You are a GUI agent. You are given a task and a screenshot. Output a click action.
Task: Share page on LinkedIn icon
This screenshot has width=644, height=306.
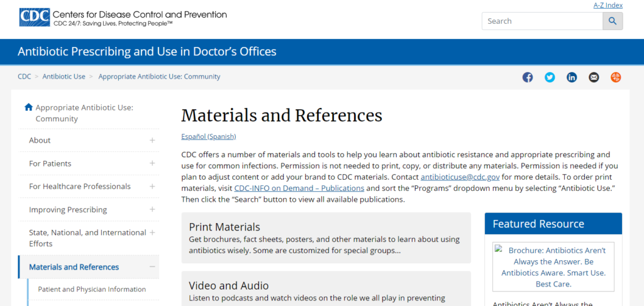572,77
